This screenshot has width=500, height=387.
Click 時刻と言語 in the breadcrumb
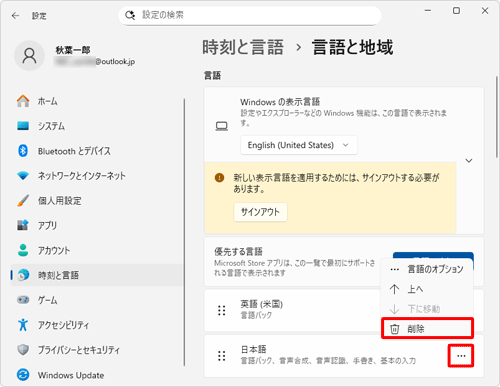(x=243, y=47)
